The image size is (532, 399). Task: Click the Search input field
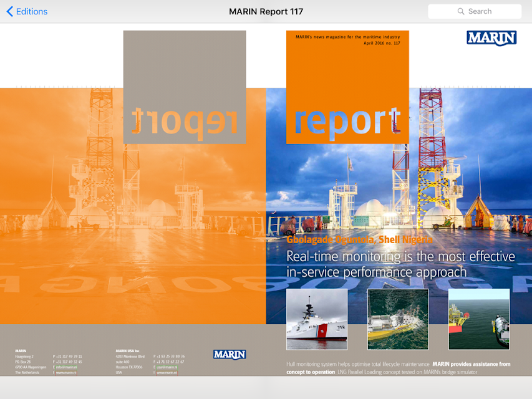tap(475, 12)
